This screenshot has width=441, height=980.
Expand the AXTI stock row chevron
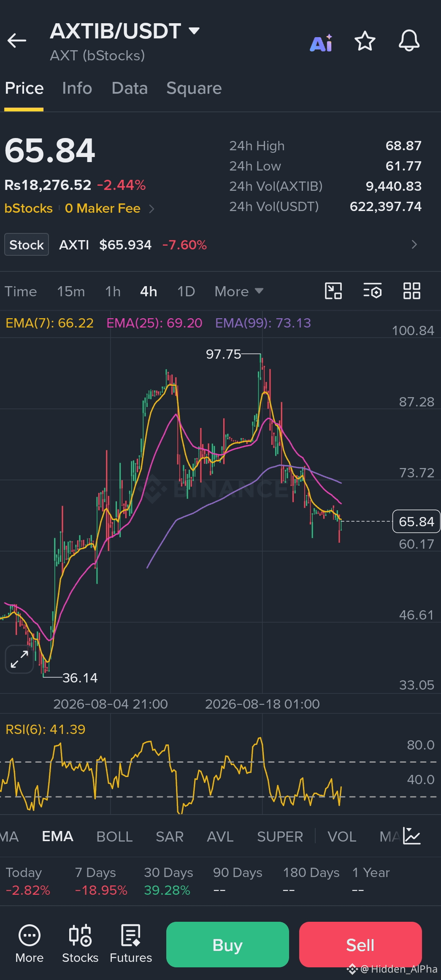tap(414, 245)
